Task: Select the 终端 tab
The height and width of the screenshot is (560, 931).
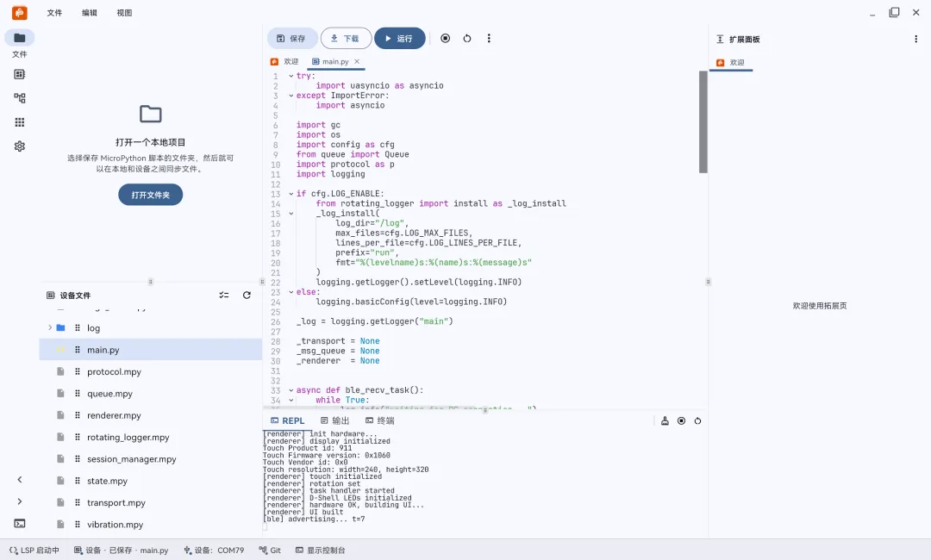Action: tap(380, 420)
